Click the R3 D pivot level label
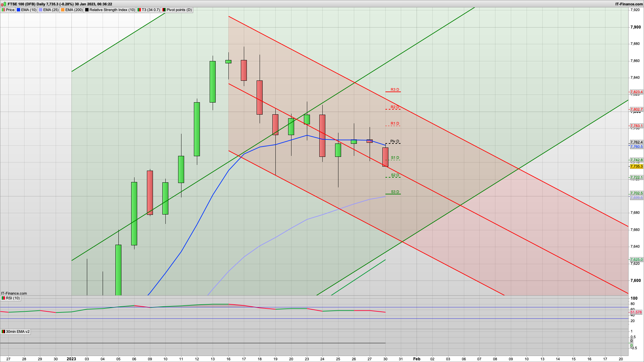644x362 pixels. click(395, 89)
